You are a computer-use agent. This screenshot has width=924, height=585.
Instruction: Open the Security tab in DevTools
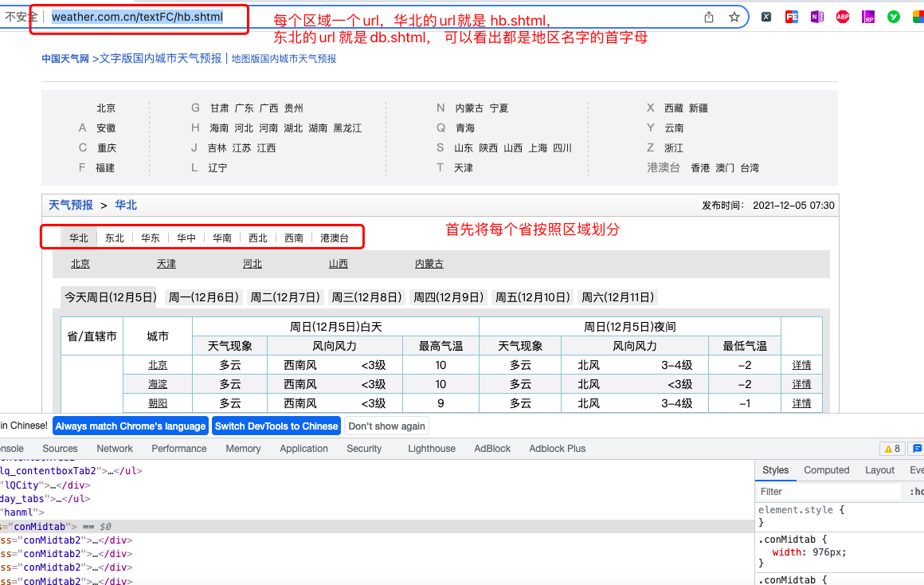(x=364, y=449)
